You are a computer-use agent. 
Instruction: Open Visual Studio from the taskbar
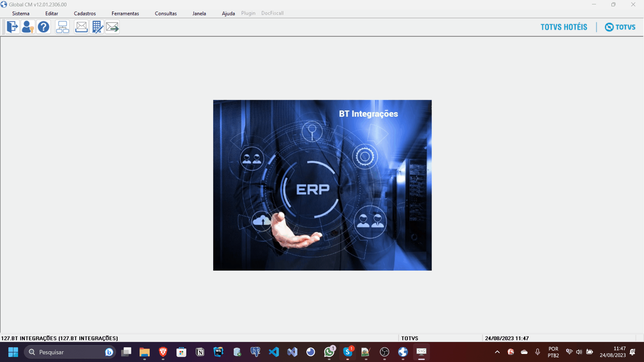[x=292, y=352]
